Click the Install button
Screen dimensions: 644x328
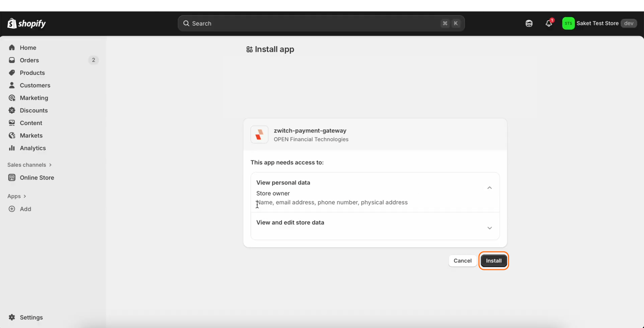[x=493, y=261]
